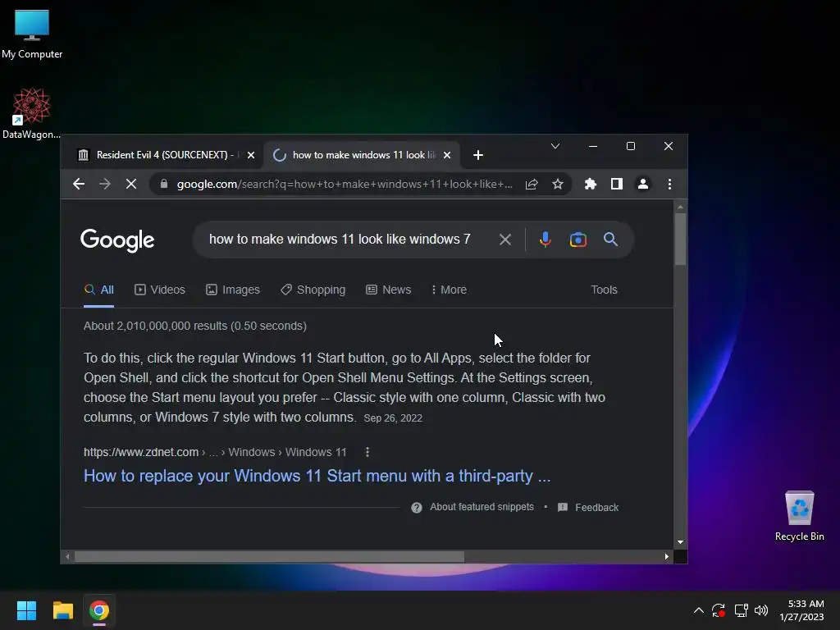Viewport: 840px width, 630px height.
Task: Expand the More search filters
Action: pyautogui.click(x=449, y=290)
